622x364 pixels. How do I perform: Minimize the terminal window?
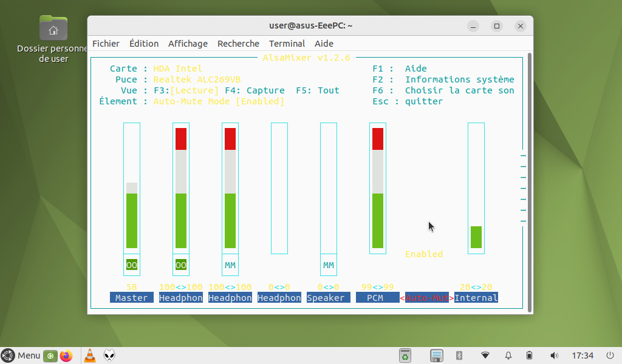(x=473, y=26)
